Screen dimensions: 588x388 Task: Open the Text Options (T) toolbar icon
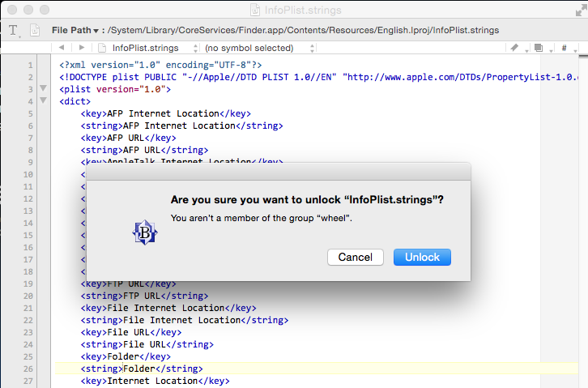tap(14, 30)
